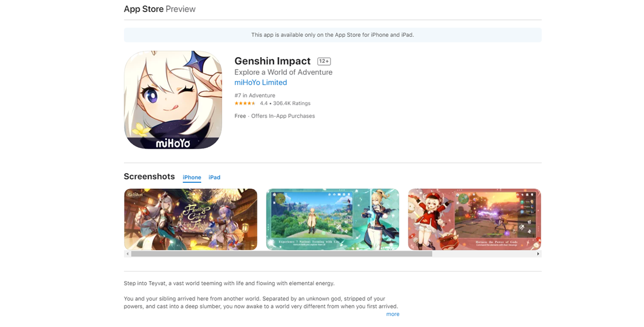Click the 306.4K Ratings text
Viewport: 644px width, 327px height.
[291, 103]
